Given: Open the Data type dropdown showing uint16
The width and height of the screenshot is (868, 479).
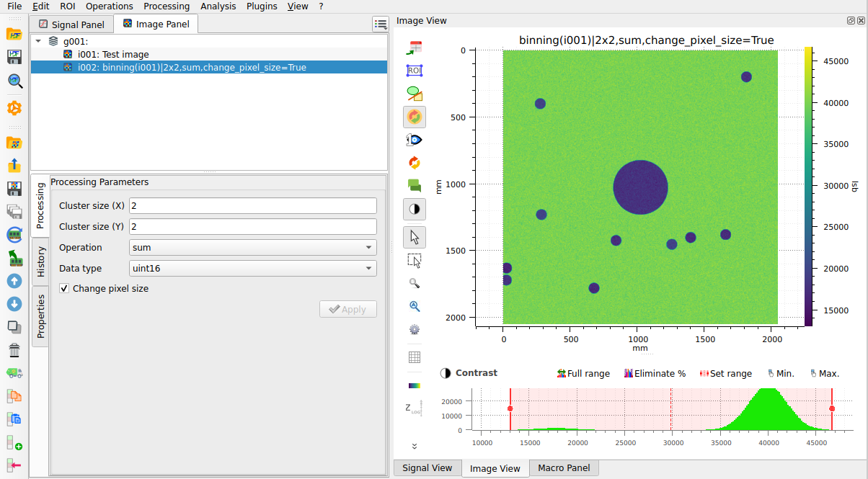Looking at the screenshot, I should [253, 268].
